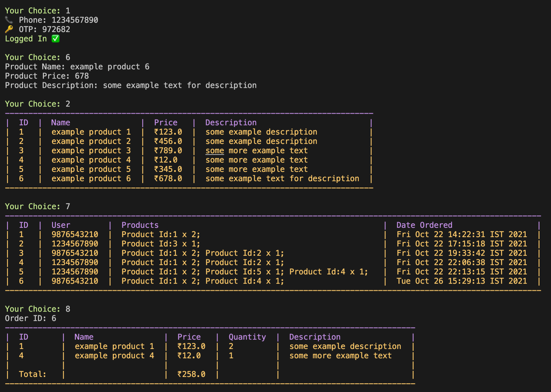Click date 'Tue Oct 26 15:29:13 IST 2021'
Image resolution: width=551 pixels, height=392 pixels.
(462, 281)
